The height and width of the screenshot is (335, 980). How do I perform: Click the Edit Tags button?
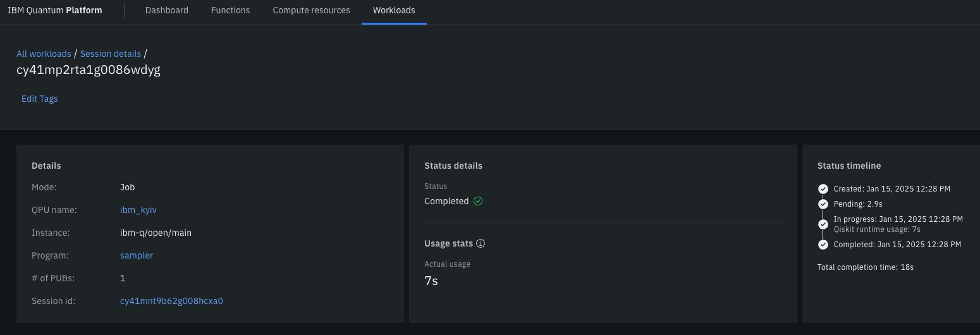(40, 99)
